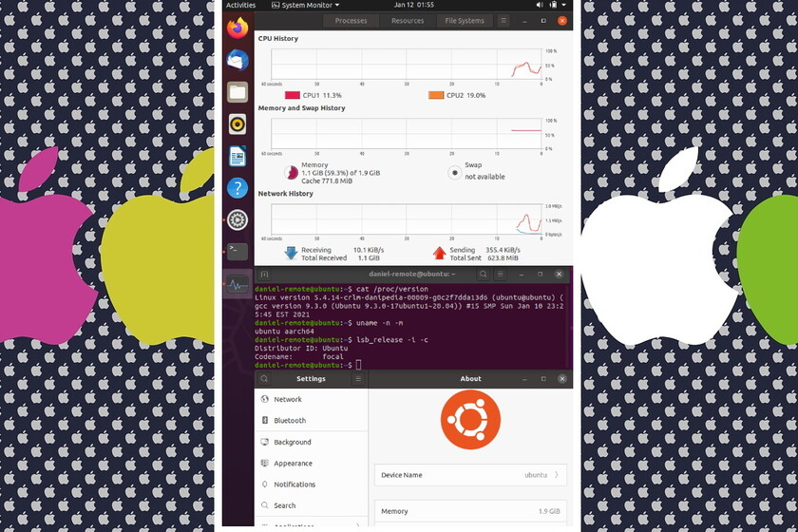The height and width of the screenshot is (532, 798).
Task: Open the clock showing Jan 12 01:55
Action: (x=414, y=5)
